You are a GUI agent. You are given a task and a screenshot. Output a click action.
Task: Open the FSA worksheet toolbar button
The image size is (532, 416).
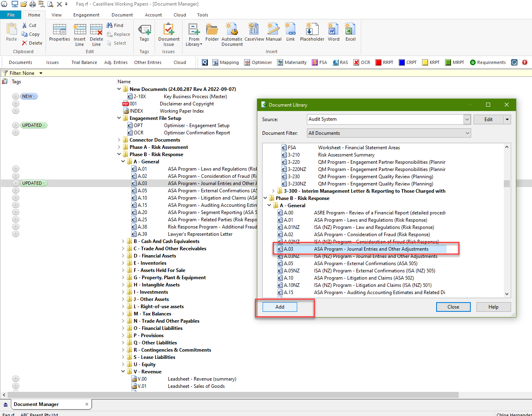click(319, 62)
